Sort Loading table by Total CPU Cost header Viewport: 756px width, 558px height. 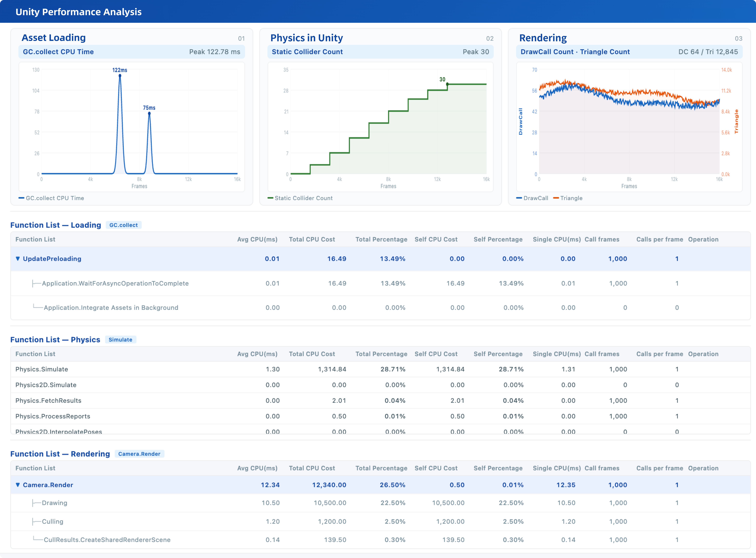[x=312, y=239]
